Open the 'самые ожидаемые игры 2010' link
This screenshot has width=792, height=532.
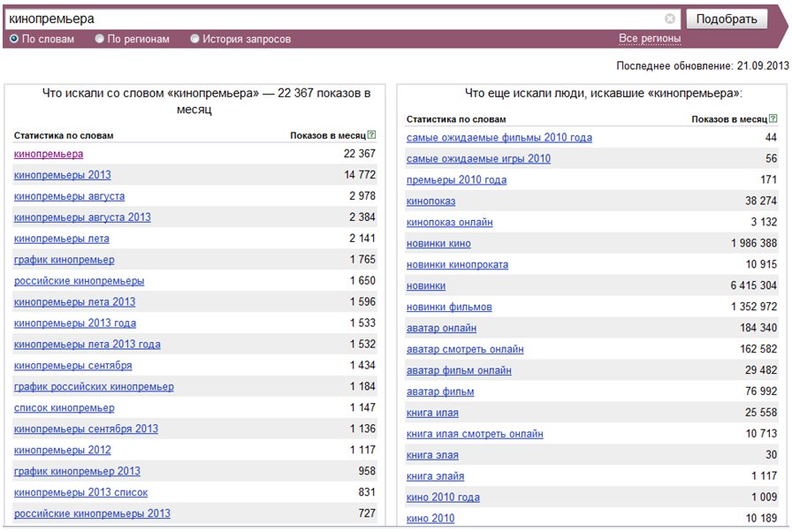(478, 159)
